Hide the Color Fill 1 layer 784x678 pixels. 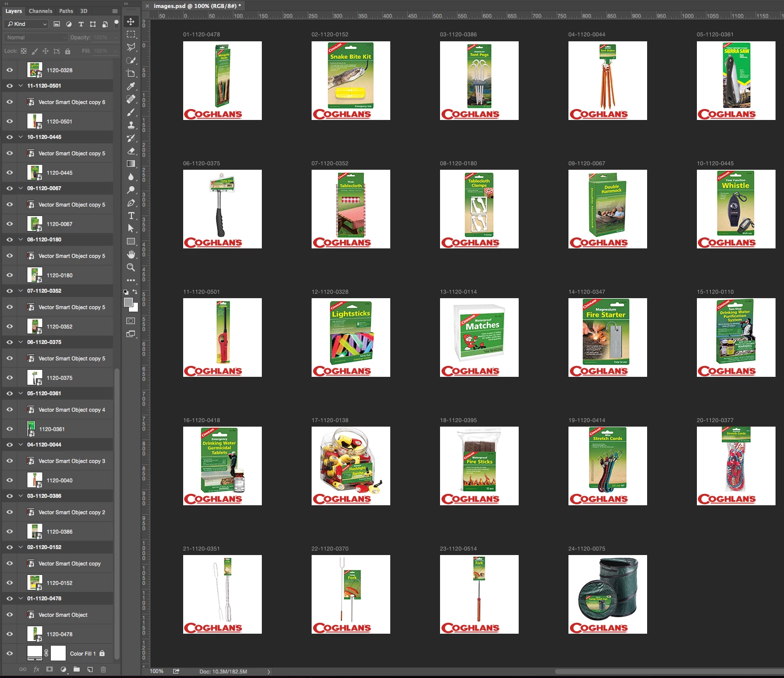pos(9,653)
